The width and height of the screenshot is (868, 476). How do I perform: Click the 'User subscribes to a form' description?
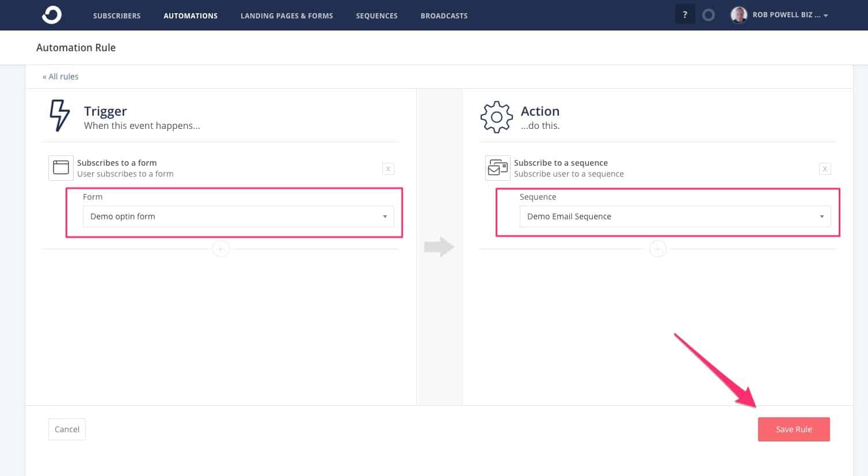coord(125,174)
